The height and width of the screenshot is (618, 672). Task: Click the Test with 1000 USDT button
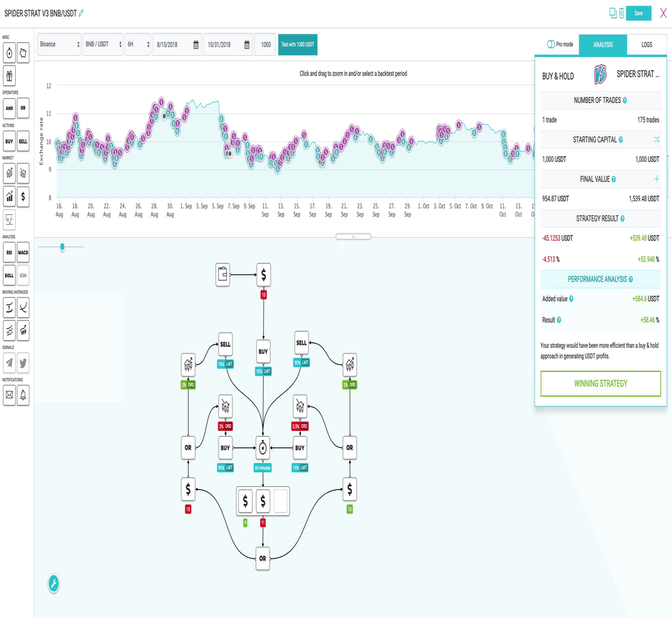(298, 44)
